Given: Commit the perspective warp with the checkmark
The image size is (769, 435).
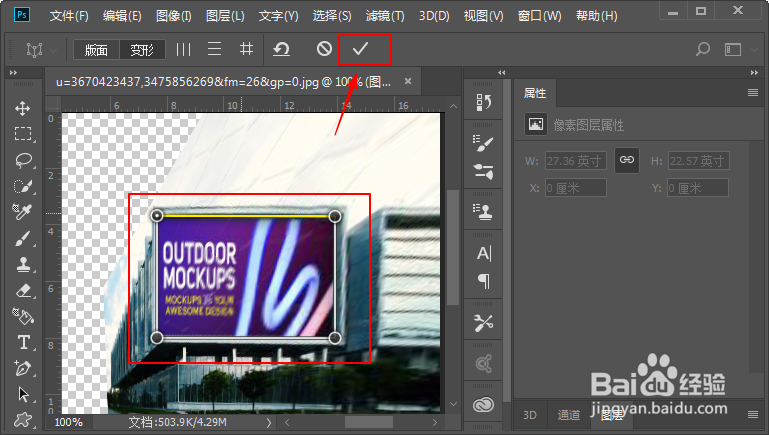Looking at the screenshot, I should (360, 49).
